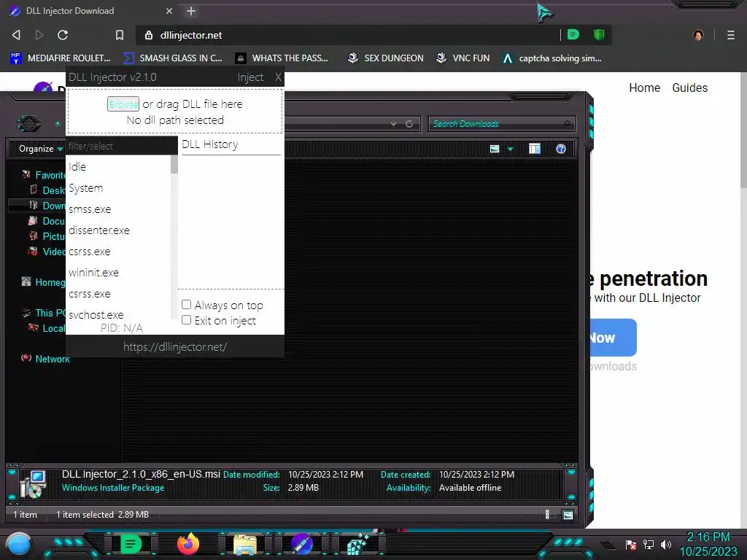Open the Start orb on taskbar

click(x=18, y=544)
